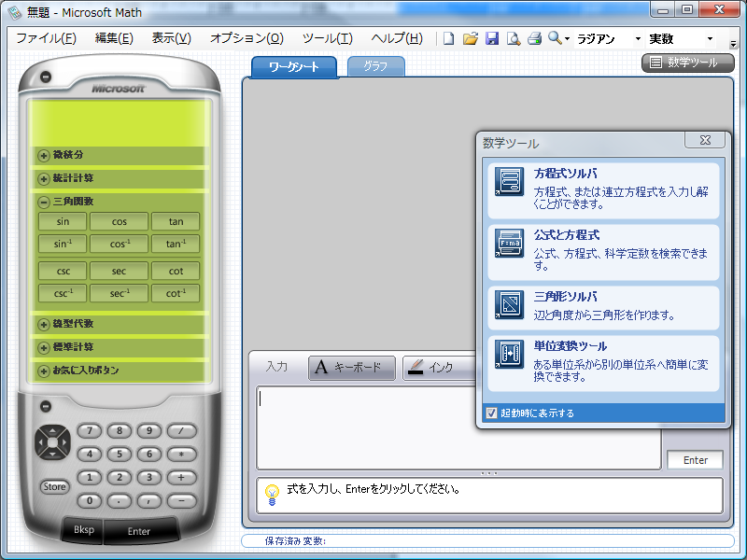Select the インク input mode
Screen dimensions: 747x560
439,368
